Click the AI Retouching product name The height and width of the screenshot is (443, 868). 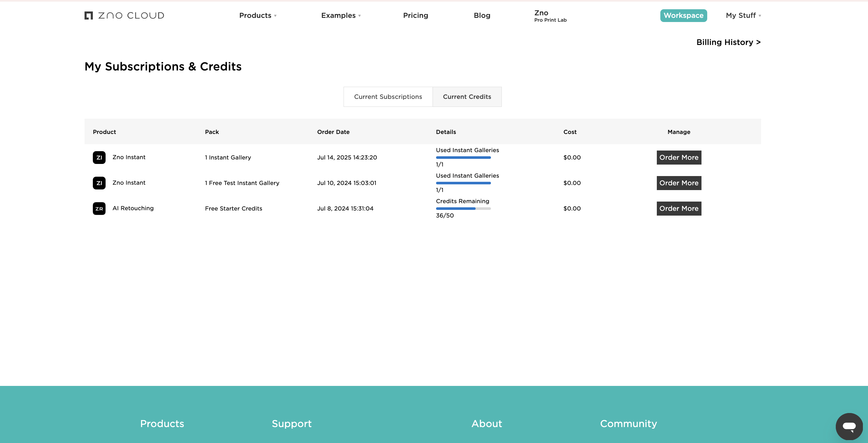coord(133,208)
